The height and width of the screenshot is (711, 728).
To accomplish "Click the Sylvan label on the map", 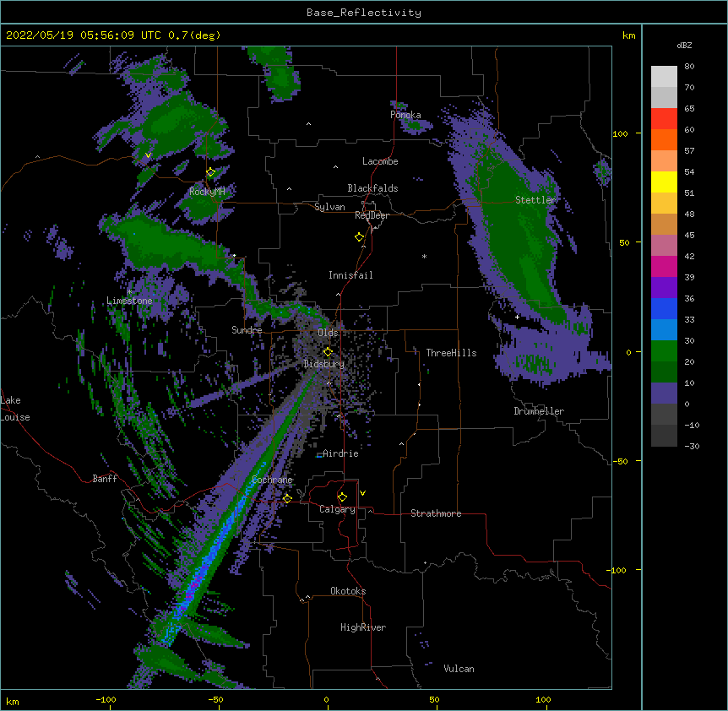I will [329, 207].
